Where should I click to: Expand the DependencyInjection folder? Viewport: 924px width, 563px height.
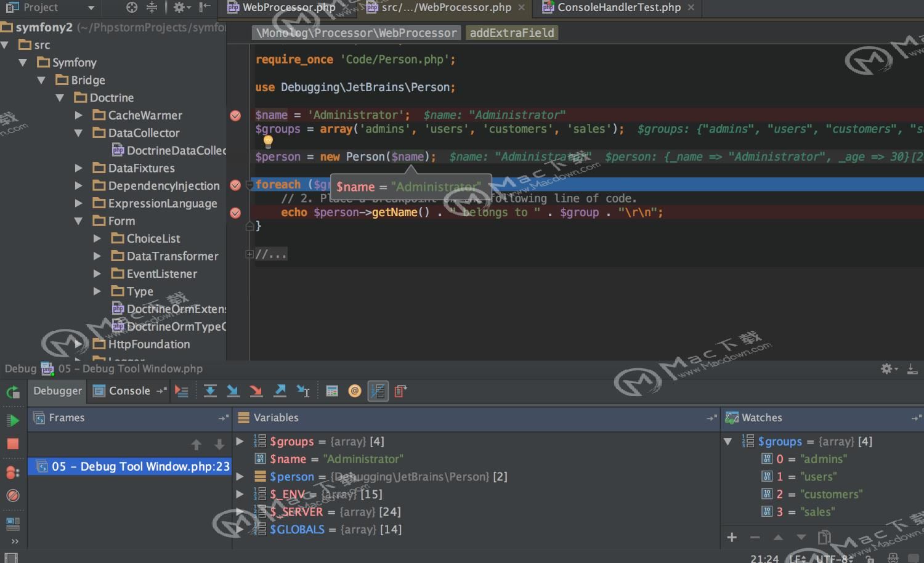(x=78, y=186)
